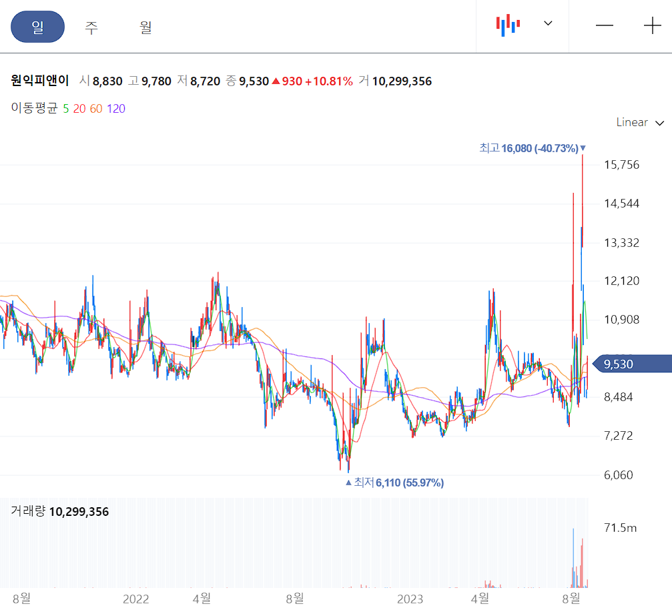Select the green 5-day moving average label
Viewport: 672px width, 616px height.
tap(64, 107)
